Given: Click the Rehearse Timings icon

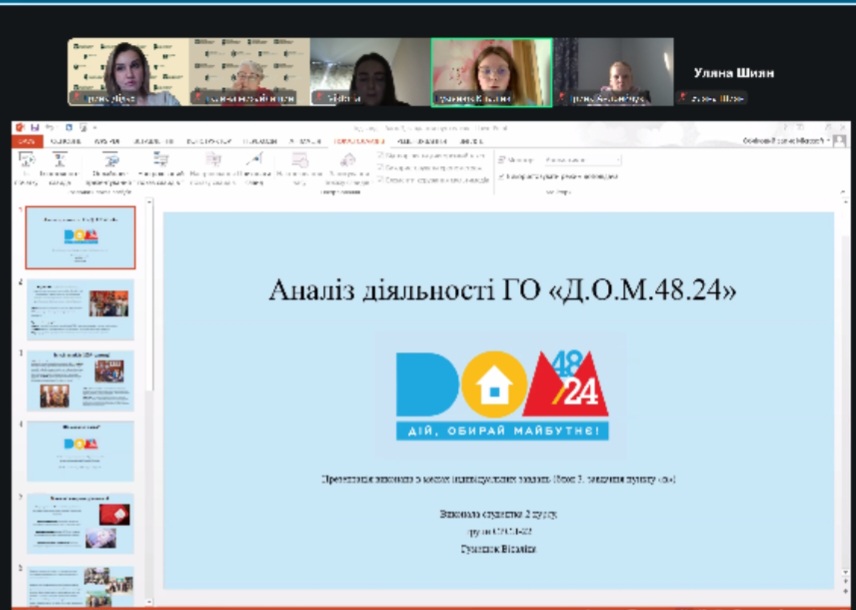Looking at the screenshot, I should tap(300, 159).
